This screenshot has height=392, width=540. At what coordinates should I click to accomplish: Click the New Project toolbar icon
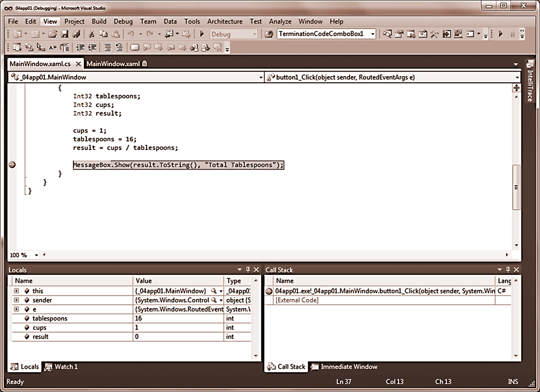17,34
